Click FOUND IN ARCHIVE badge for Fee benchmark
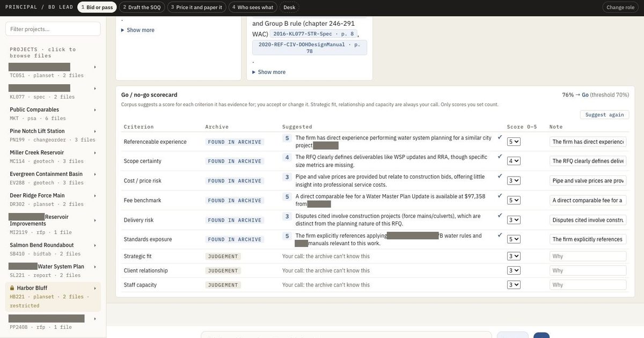This screenshot has height=338, width=644. coord(235,200)
